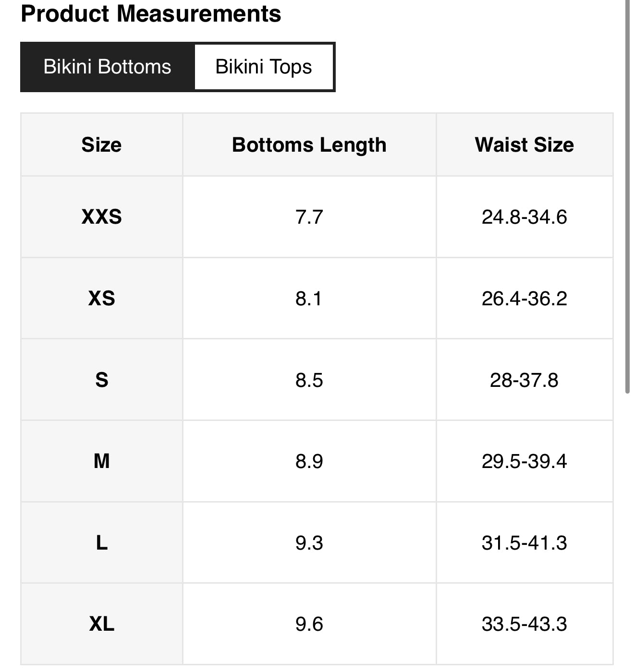Select the XS size row label
This screenshot has height=672, width=634.
tap(101, 299)
